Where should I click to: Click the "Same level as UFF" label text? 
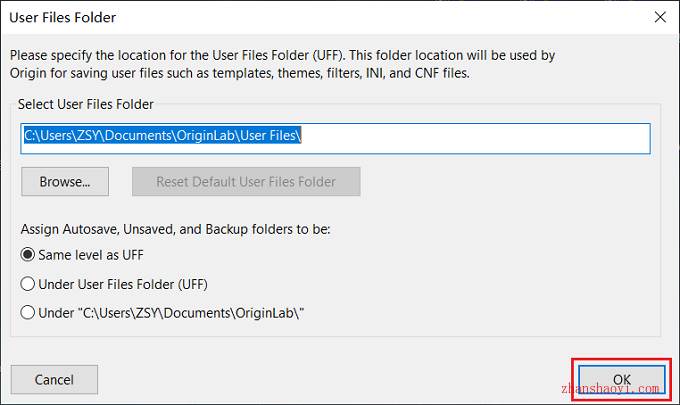pyautogui.click(x=91, y=255)
